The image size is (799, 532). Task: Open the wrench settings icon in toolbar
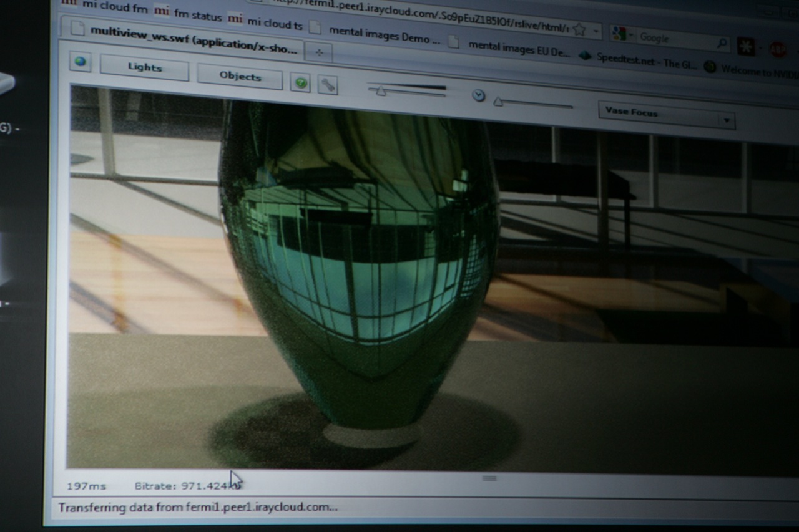pyautogui.click(x=328, y=84)
